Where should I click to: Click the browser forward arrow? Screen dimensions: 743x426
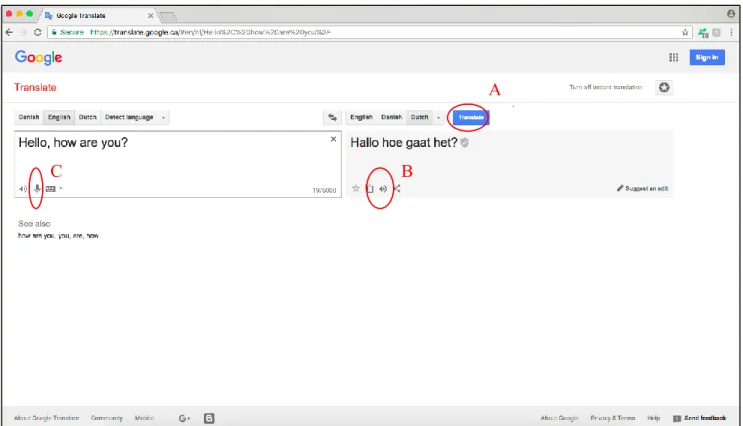(23, 32)
